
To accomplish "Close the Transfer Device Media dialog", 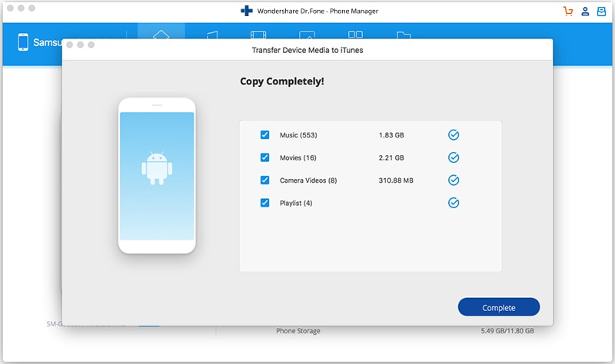I will (69, 45).
